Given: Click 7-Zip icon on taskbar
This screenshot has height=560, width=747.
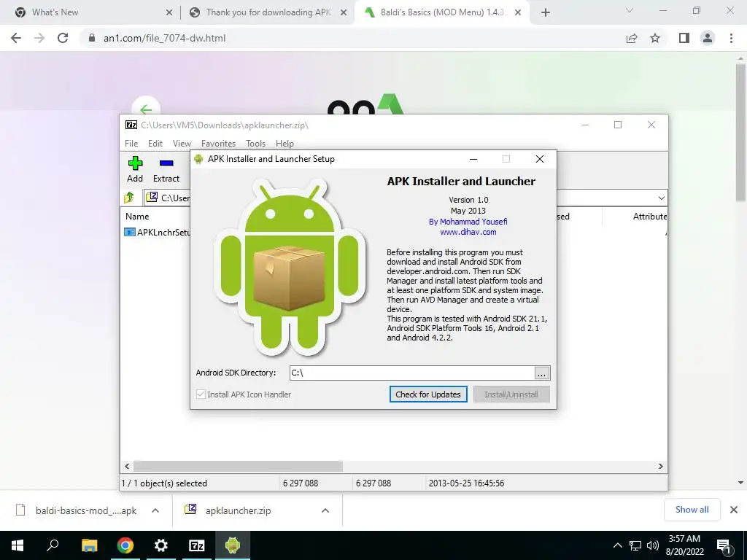Looking at the screenshot, I should click(197, 545).
